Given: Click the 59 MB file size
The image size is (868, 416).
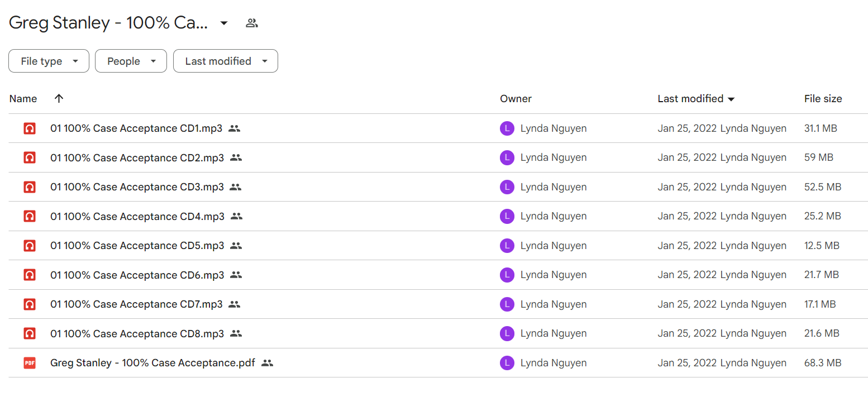Looking at the screenshot, I should pos(819,158).
